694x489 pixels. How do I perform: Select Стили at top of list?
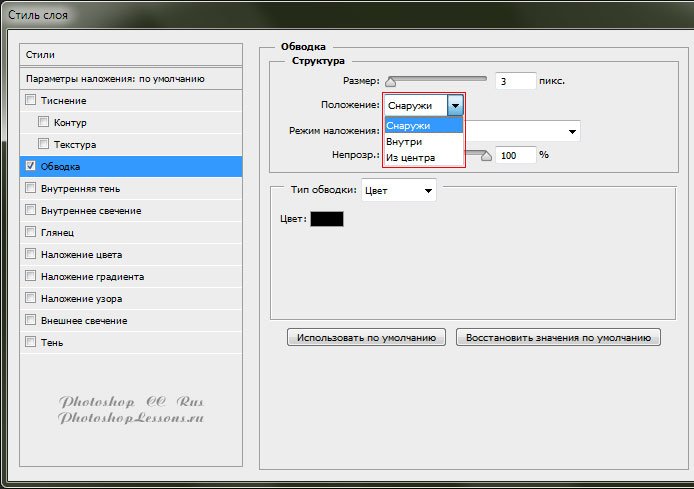[x=131, y=54]
